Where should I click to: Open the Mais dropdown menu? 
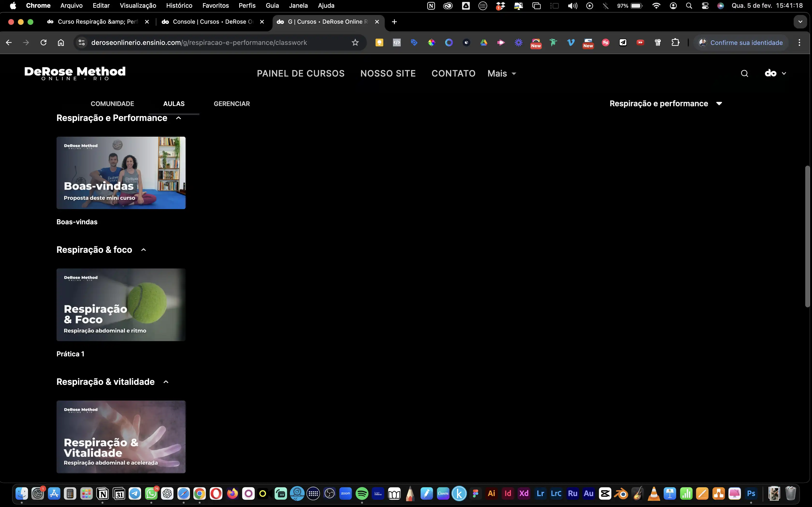[x=501, y=73]
